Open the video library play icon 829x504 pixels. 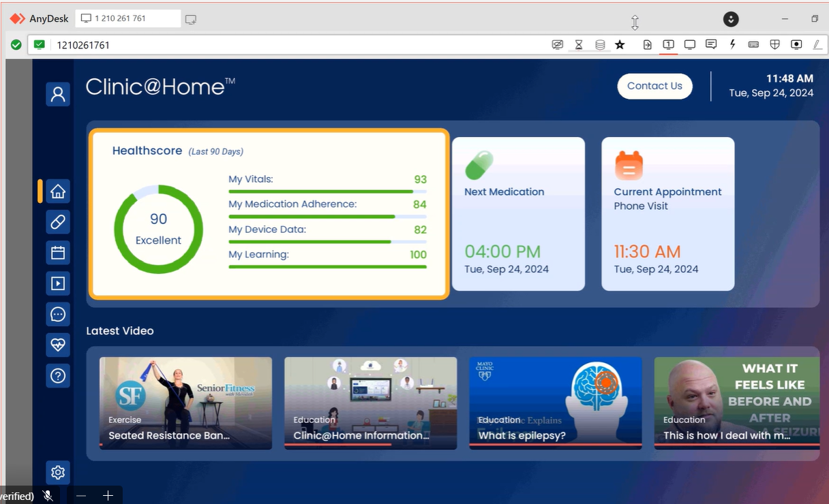pos(58,283)
